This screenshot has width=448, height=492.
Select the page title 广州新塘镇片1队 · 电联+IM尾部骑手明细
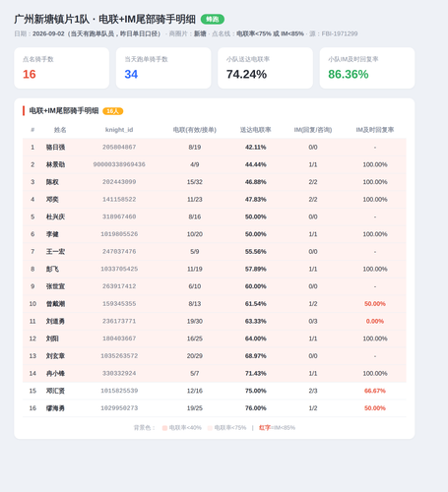(104, 20)
